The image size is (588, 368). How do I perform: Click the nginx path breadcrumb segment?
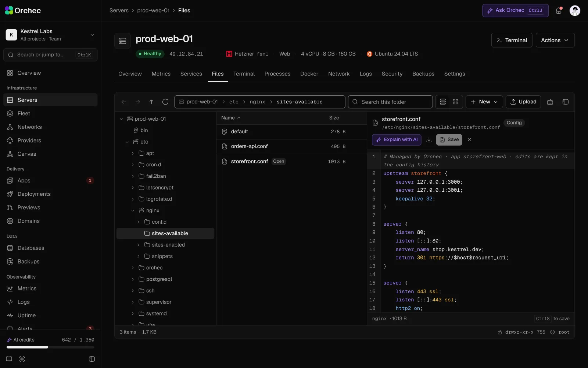click(257, 102)
